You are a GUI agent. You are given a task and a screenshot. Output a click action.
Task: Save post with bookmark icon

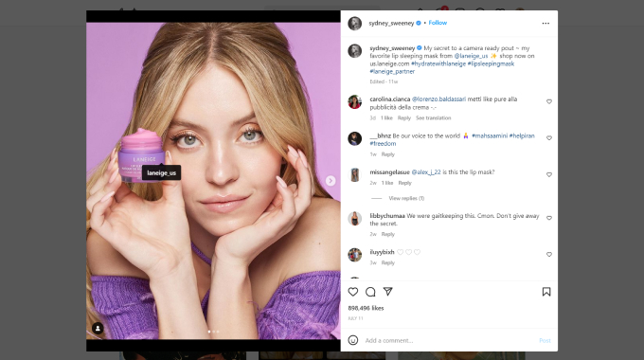pos(546,292)
